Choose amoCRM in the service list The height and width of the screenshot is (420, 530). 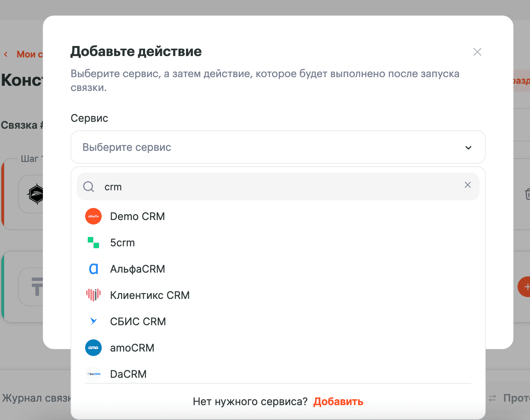[x=132, y=348]
